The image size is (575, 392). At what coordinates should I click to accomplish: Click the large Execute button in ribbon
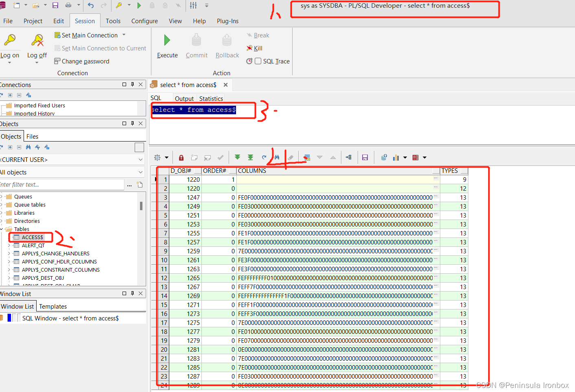coord(167,46)
